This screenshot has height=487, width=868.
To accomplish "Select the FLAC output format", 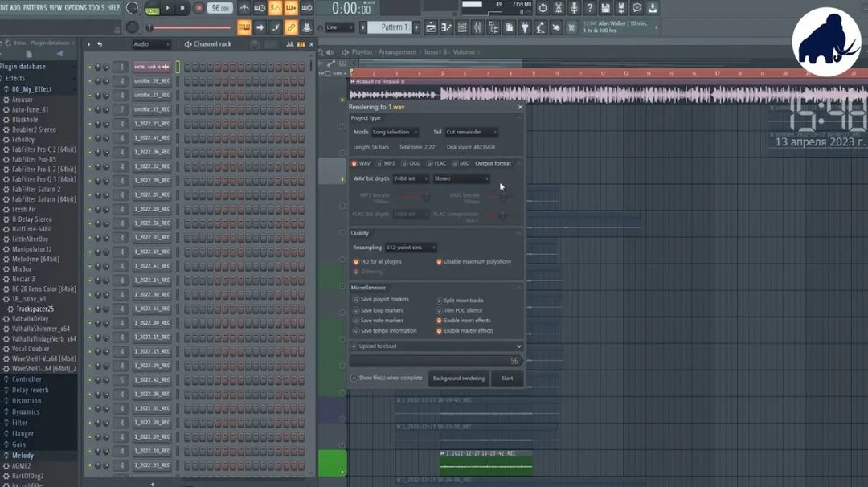I will pyautogui.click(x=436, y=163).
